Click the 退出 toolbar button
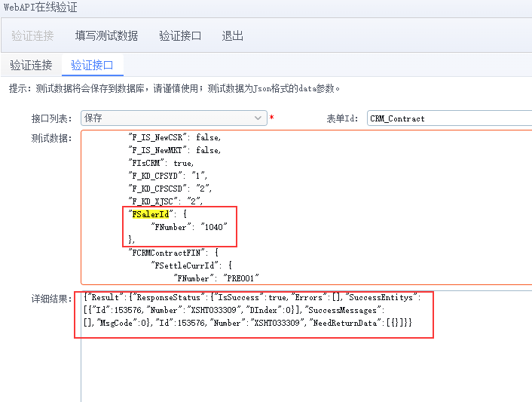Screen dimensions: 532x402 (232, 35)
